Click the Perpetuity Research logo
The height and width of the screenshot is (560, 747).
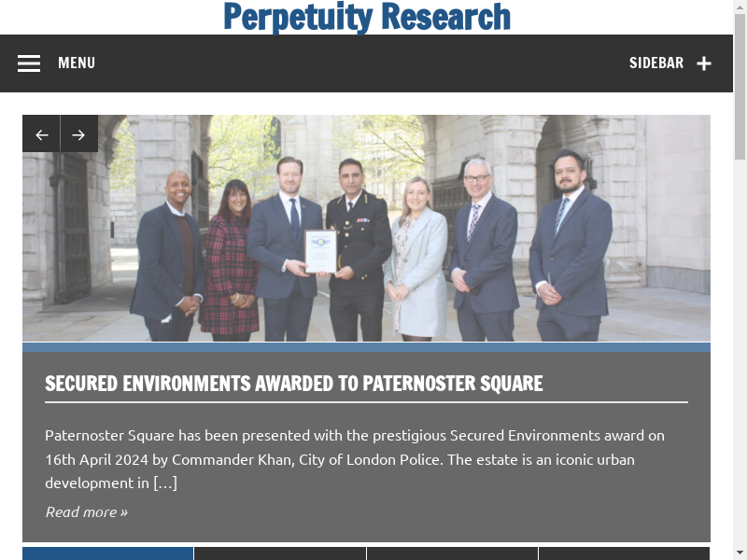click(366, 17)
